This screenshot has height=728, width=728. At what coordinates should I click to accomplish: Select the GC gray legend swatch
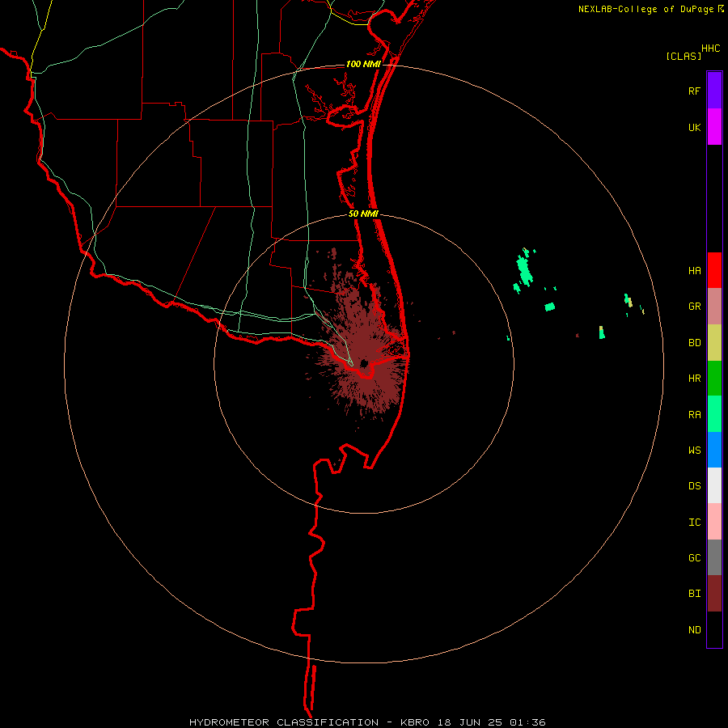[x=714, y=557]
